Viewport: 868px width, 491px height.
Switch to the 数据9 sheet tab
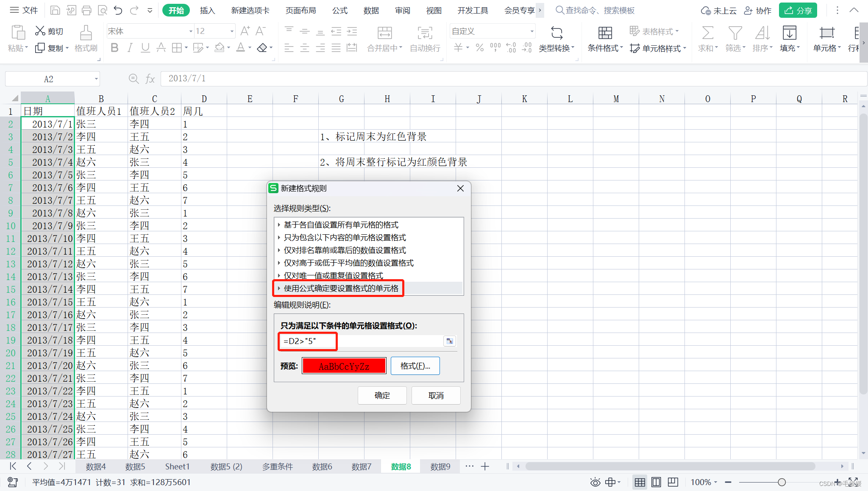click(440, 466)
